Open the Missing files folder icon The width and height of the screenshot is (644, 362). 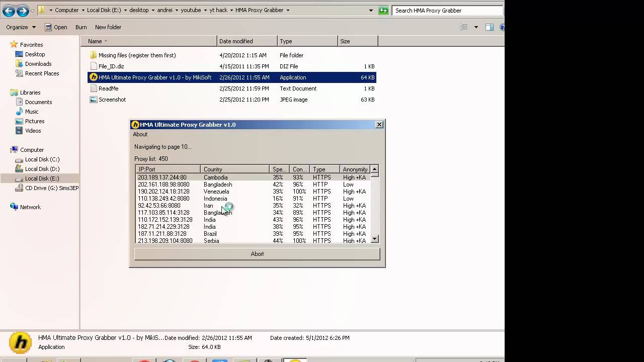(93, 55)
